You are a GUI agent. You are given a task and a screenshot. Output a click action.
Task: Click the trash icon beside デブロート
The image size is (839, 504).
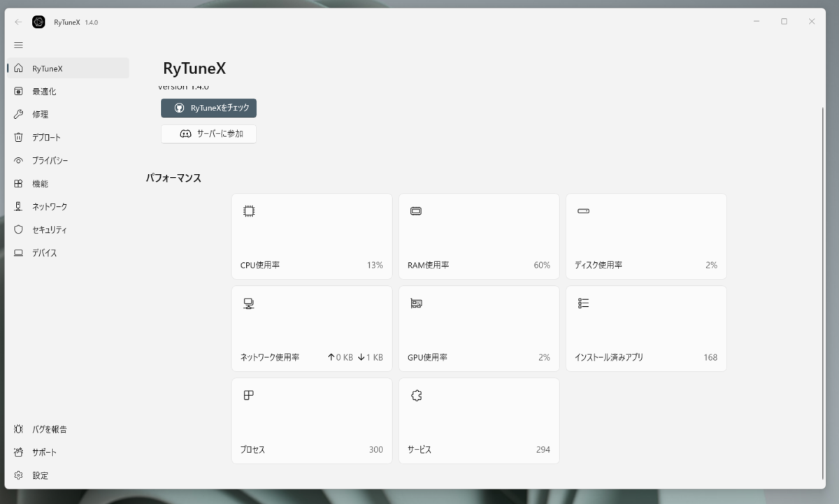coord(19,138)
